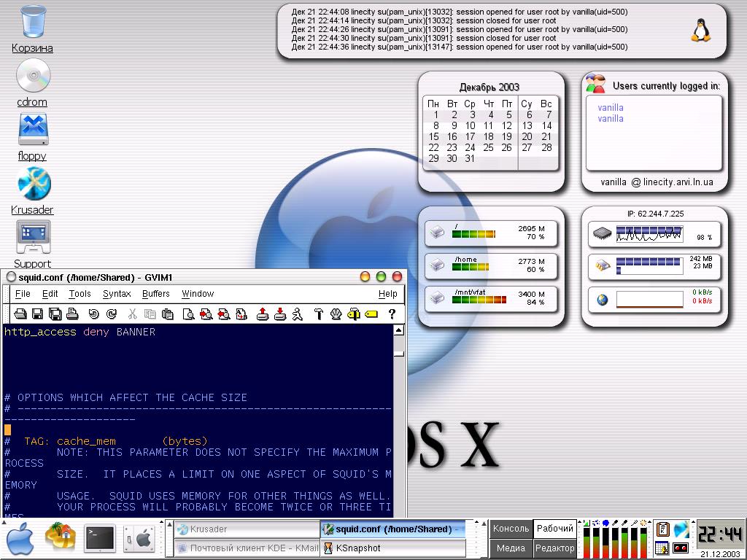Switch to the Консоль virtual desktop
Screen dimensions: 747x560
511,529
